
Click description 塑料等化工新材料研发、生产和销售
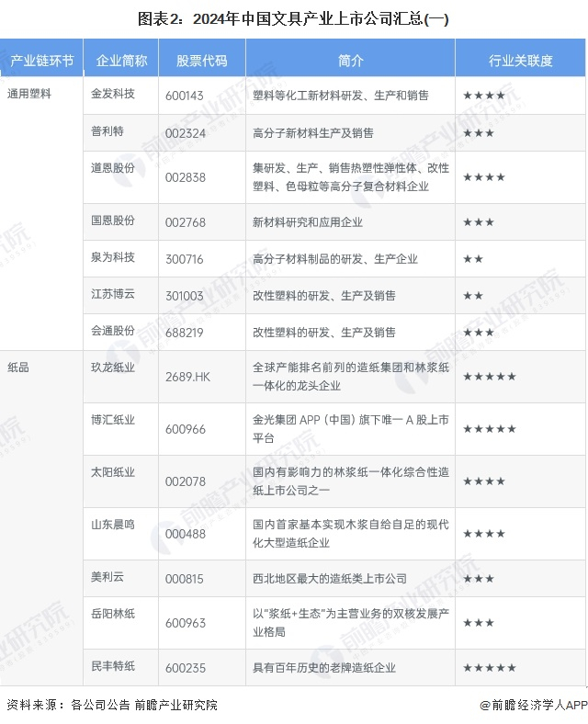tap(341, 96)
